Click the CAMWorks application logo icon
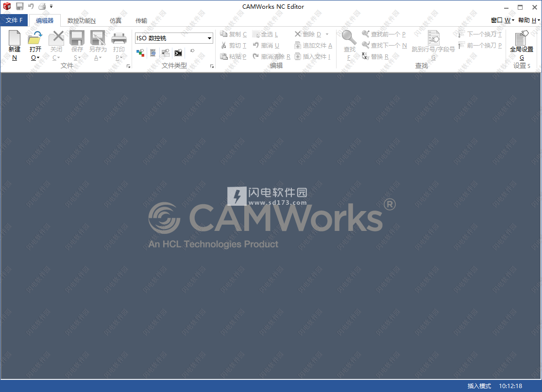 coord(7,6)
